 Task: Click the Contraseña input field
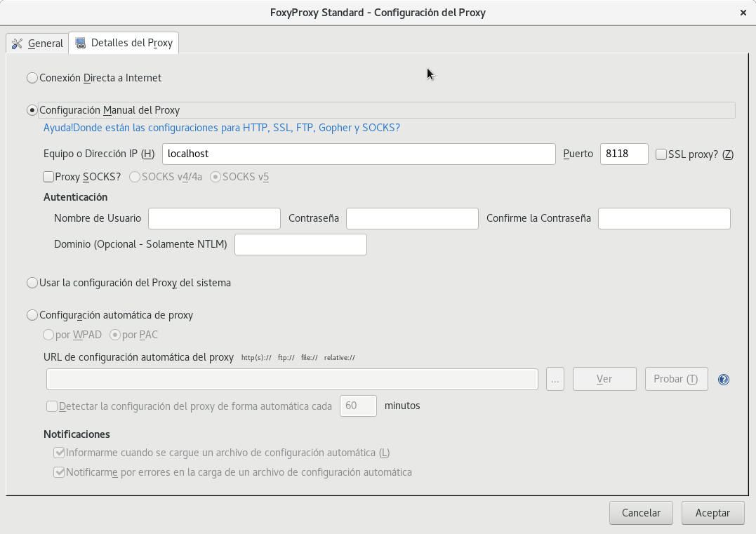412,218
